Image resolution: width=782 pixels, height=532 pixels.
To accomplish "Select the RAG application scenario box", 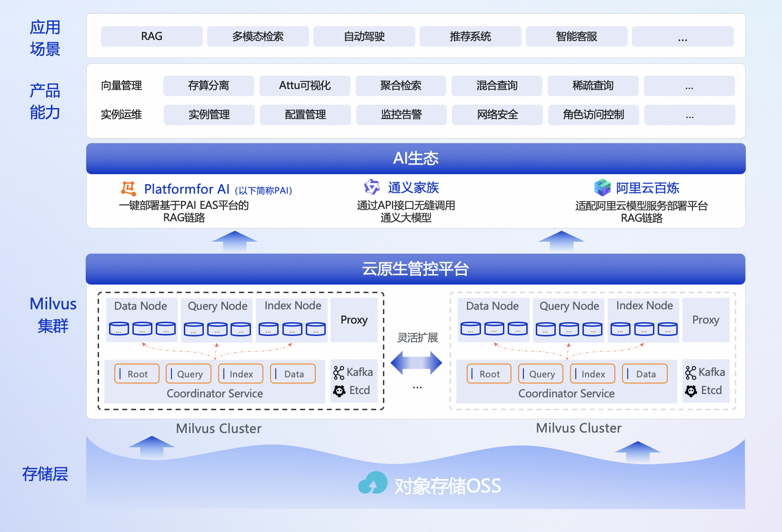I will click(x=152, y=37).
